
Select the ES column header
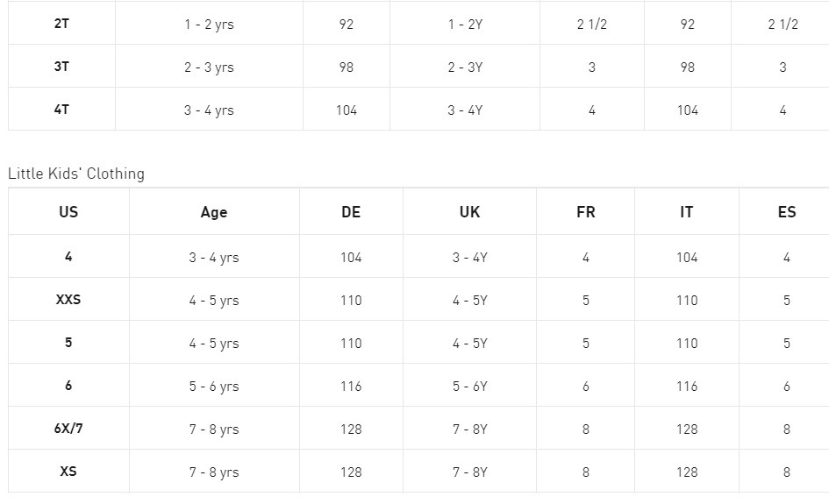tap(787, 212)
